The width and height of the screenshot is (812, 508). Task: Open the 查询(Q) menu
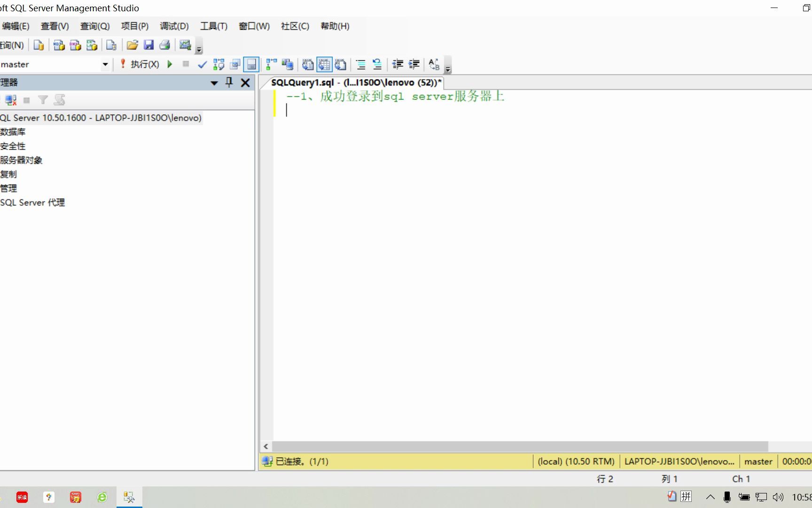click(x=95, y=26)
